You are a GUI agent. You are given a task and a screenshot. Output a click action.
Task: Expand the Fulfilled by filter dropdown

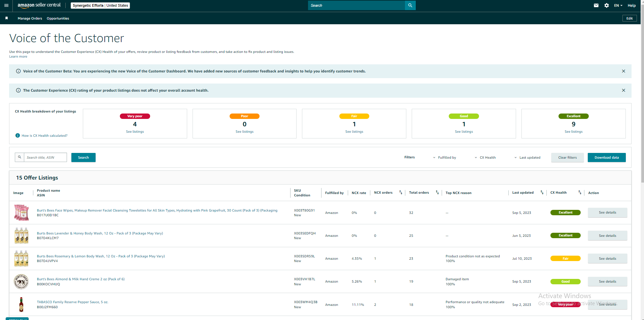(445, 157)
